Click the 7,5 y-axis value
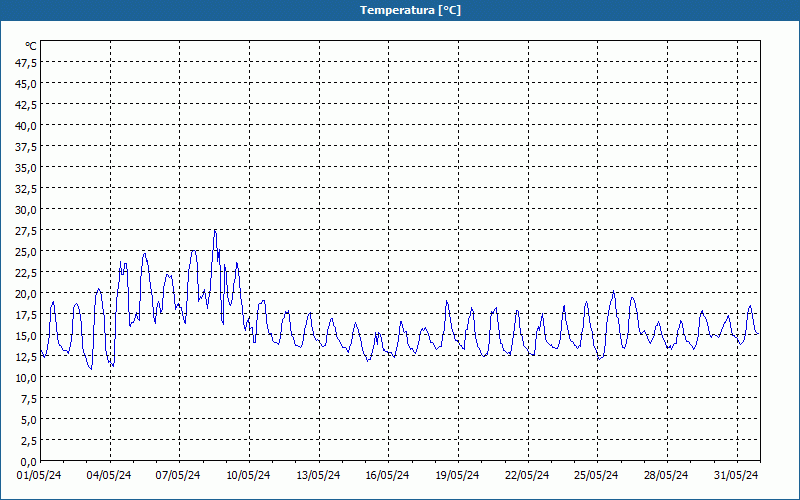 (x=29, y=399)
